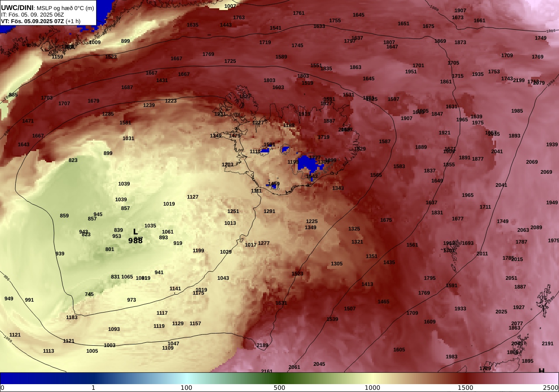Click the height value 1183
Image resolution: width=559 pixels, height=392 pixels.
[72, 317]
